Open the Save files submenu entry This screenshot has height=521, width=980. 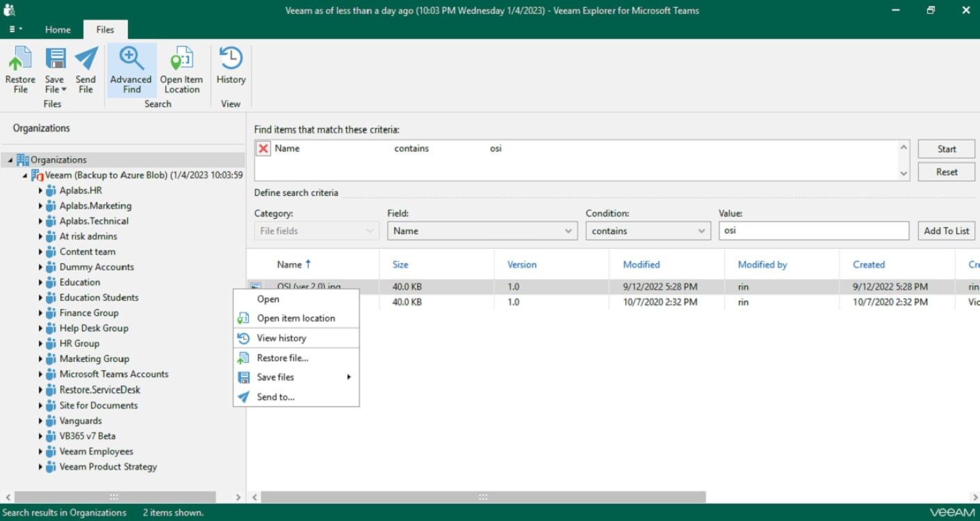[295, 377]
